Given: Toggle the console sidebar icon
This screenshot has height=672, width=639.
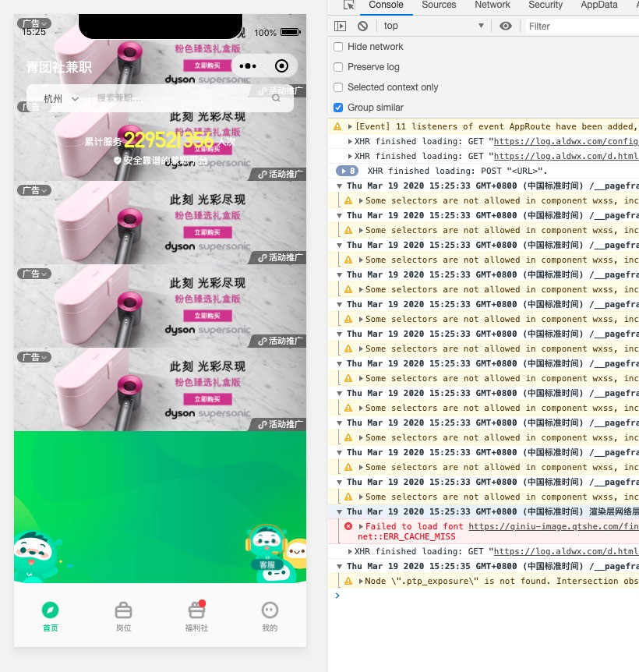Looking at the screenshot, I should tap(340, 27).
